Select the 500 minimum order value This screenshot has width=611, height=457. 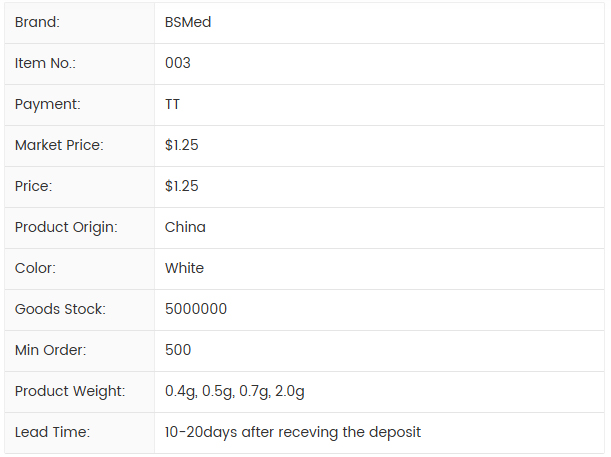coord(178,350)
